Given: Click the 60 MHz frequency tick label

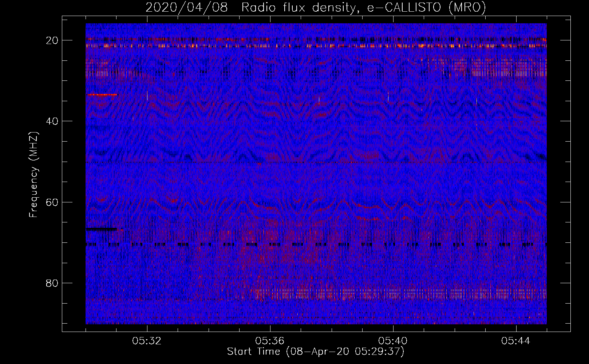Looking at the screenshot, I should coord(52,202).
